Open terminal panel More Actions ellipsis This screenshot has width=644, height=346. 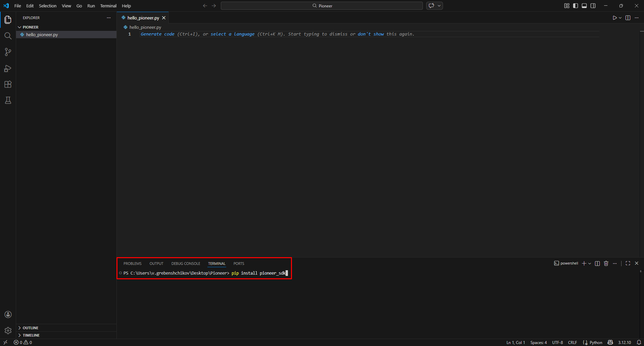pyautogui.click(x=615, y=264)
